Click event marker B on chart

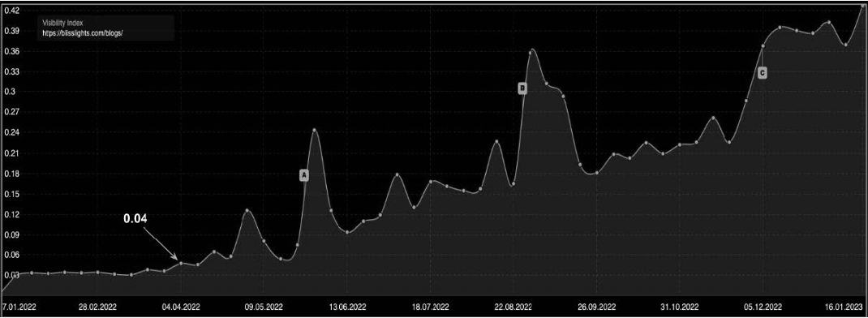522,88
